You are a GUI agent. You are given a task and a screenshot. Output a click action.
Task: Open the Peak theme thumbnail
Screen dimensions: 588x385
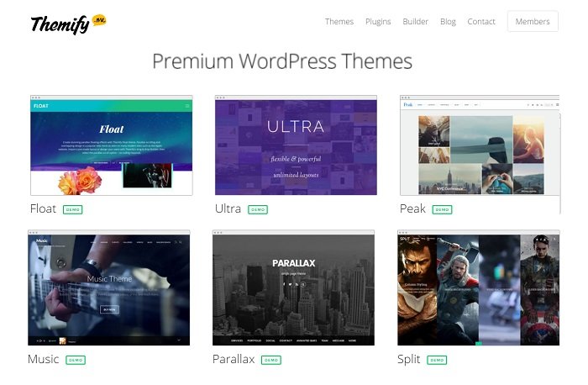pos(480,145)
